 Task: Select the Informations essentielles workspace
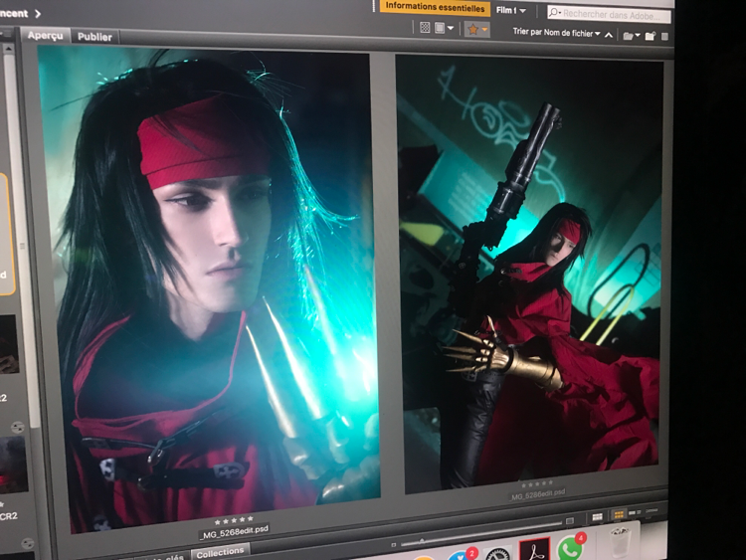tap(435, 7)
